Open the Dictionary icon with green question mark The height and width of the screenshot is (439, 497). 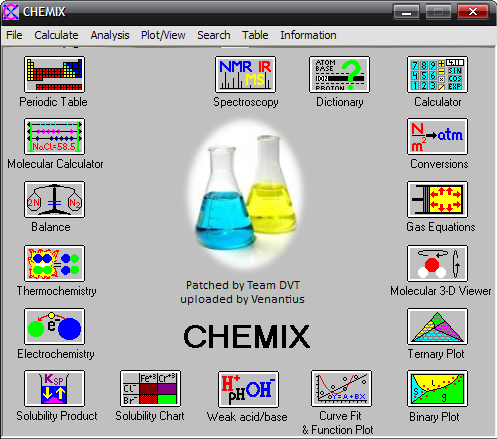[x=339, y=74]
